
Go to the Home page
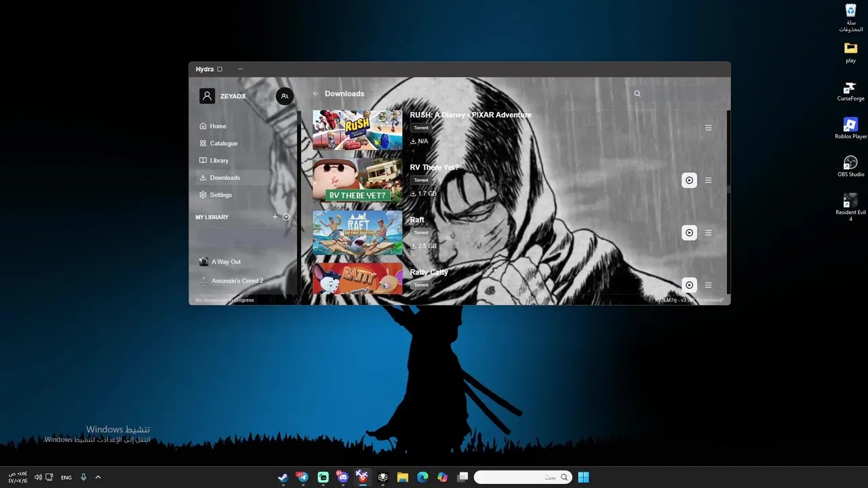point(246,126)
